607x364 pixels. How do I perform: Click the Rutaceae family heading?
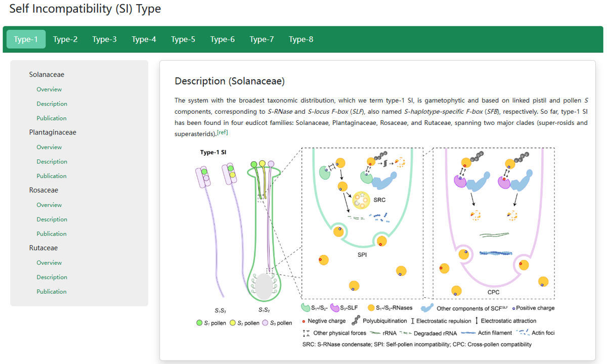[x=44, y=248]
